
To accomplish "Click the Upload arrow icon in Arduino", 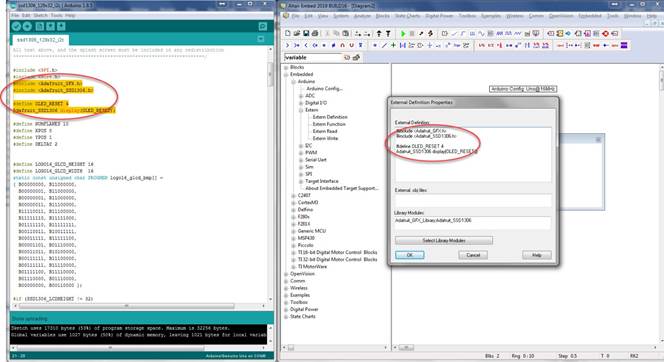I will click(x=27, y=26).
